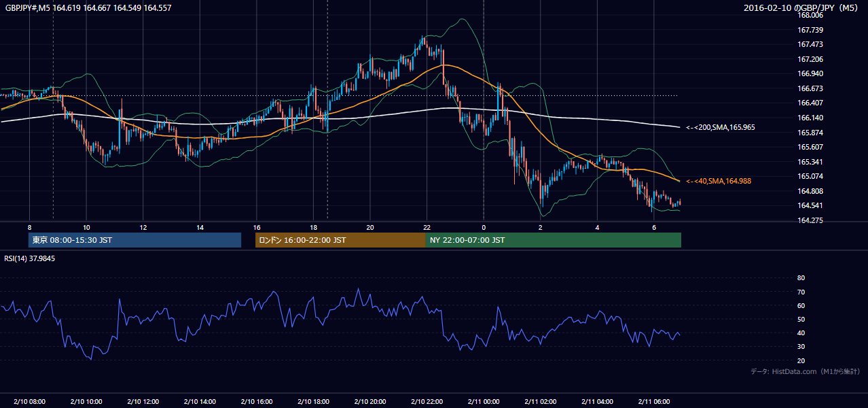
Task: Select the 40 SMA label 164.988
Action: click(718, 181)
